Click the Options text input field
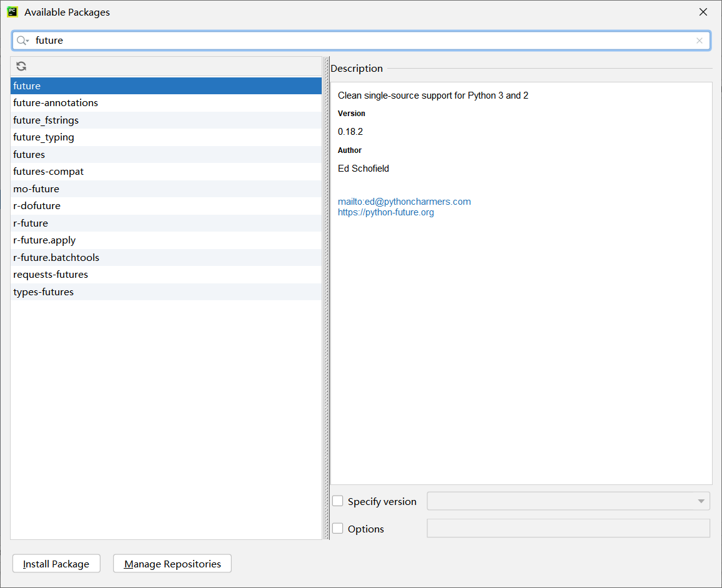Screen dimensions: 722x588 click(x=568, y=528)
